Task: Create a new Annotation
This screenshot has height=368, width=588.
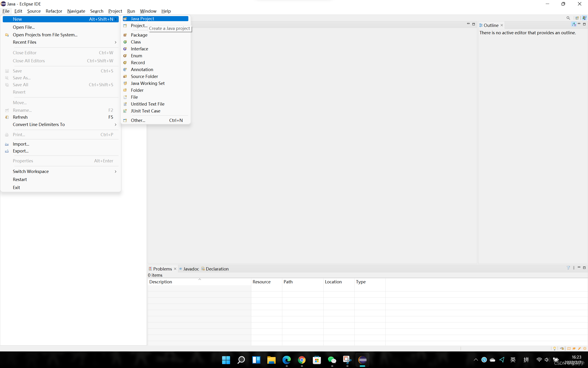Action: pyautogui.click(x=155, y=69)
